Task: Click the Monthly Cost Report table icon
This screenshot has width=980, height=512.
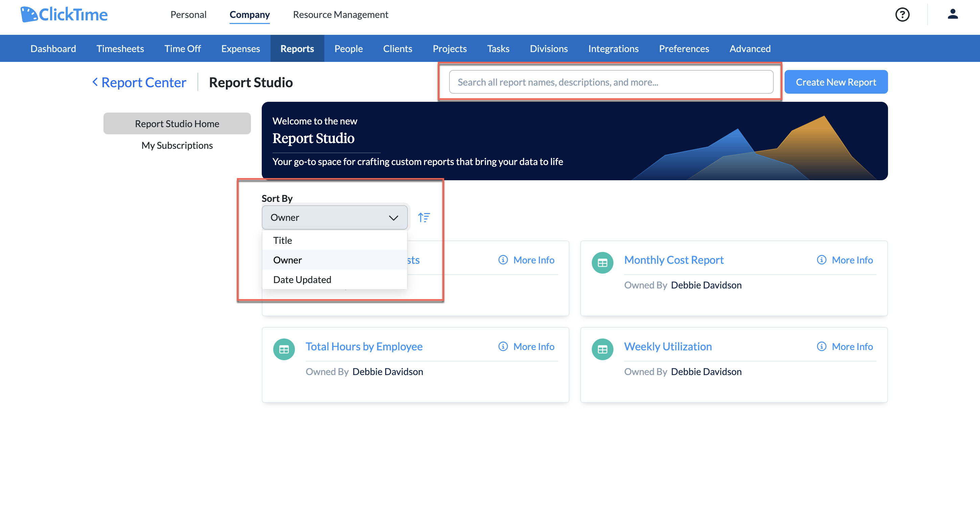Action: (x=602, y=262)
